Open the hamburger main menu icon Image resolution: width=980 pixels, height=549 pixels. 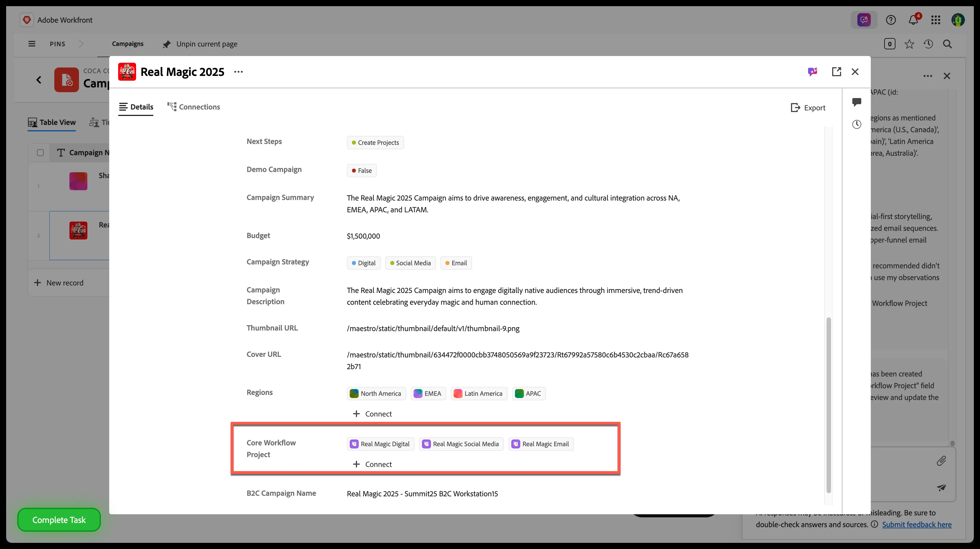click(x=32, y=44)
